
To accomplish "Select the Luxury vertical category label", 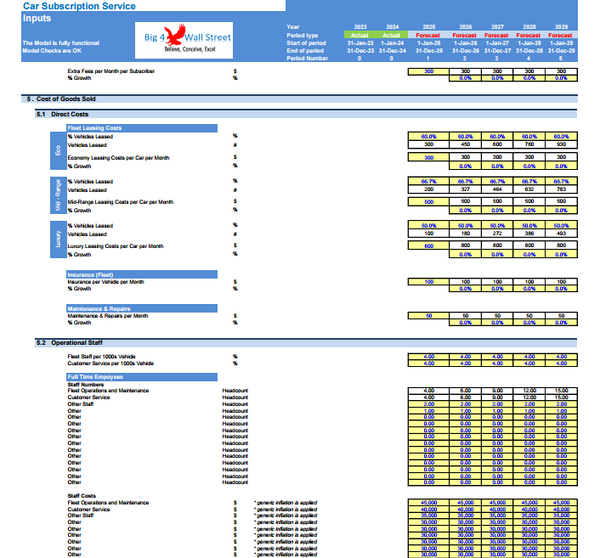I will click(57, 240).
